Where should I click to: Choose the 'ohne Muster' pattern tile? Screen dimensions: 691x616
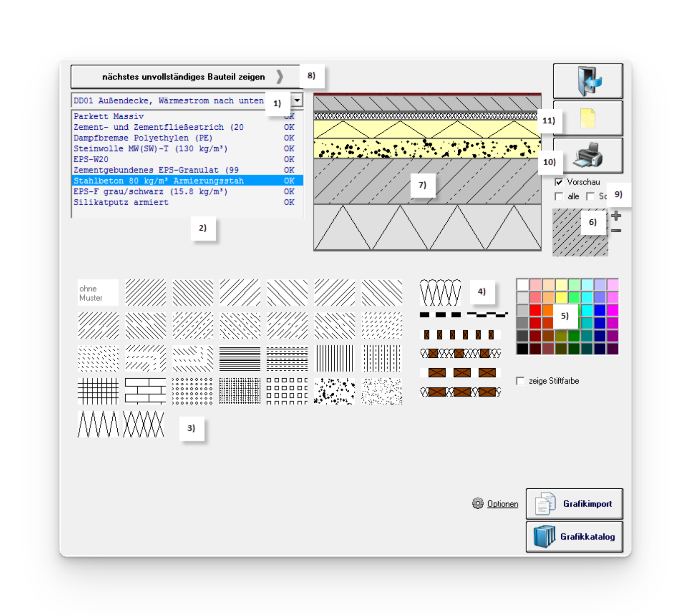click(x=98, y=293)
